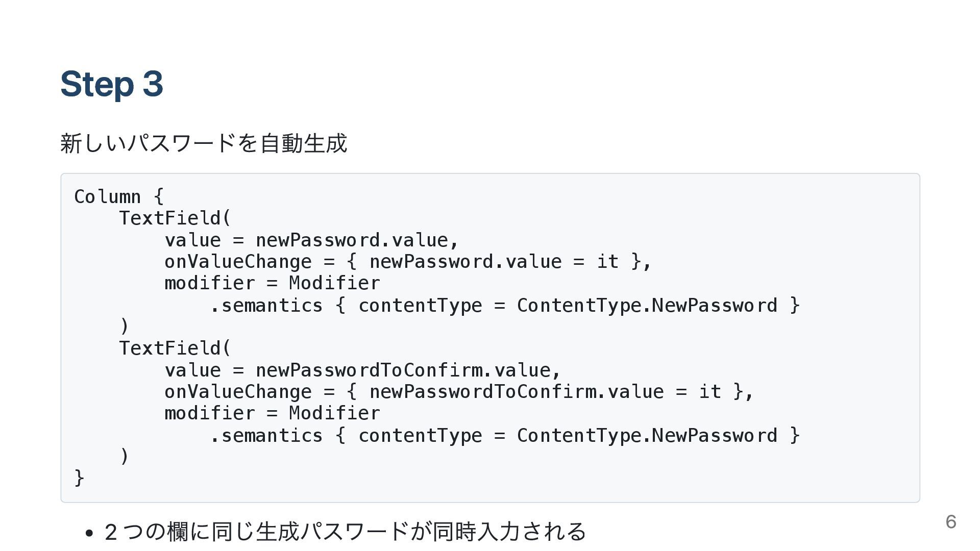Click the first TextField's closing parenthesis
This screenshot has width=980, height=551.
tap(124, 325)
